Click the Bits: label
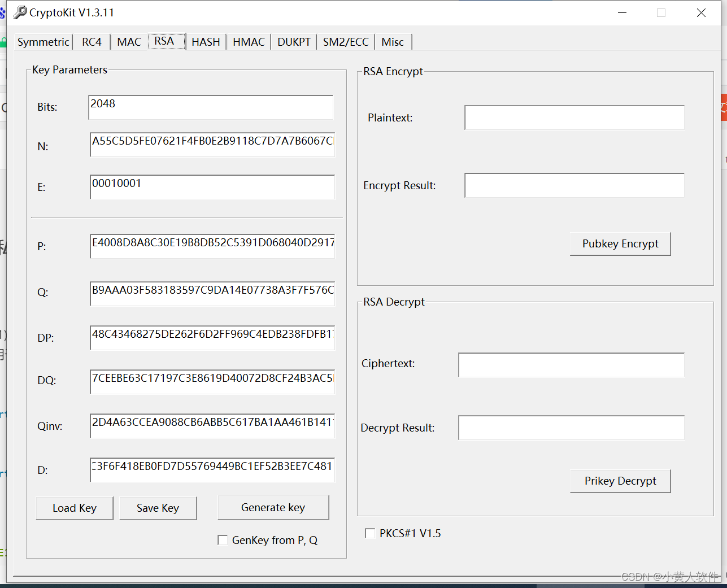This screenshot has height=588, width=727. (47, 107)
